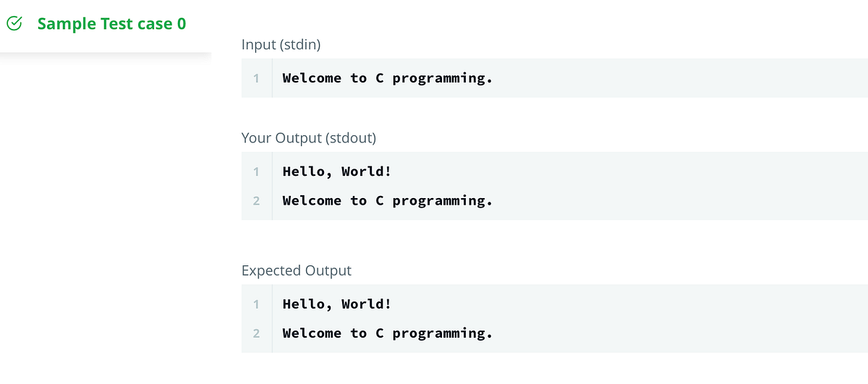The image size is (868, 384).
Task: Click line number 1 in Input section
Action: [256, 78]
